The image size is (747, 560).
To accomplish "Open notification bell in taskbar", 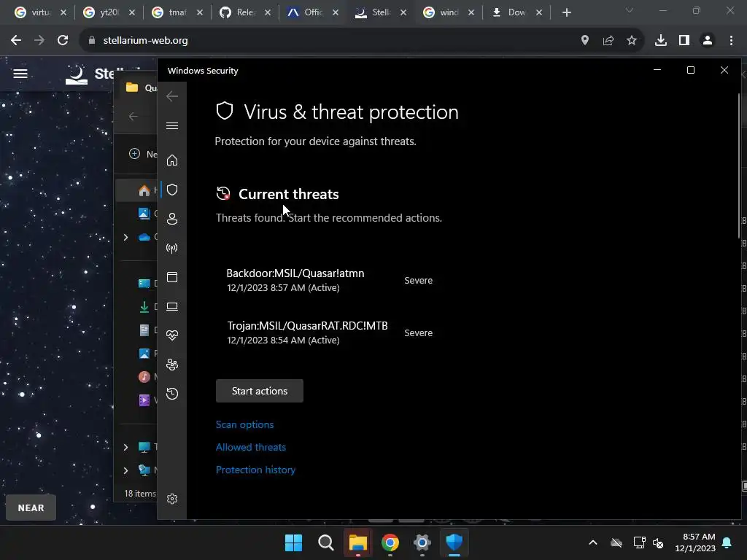I will coord(727,542).
